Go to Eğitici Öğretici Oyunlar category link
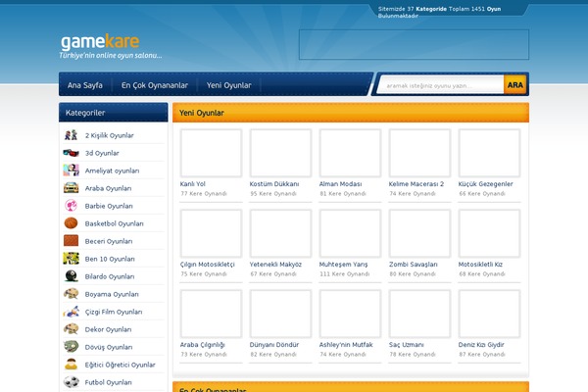This screenshot has width=588, height=392. [120, 365]
